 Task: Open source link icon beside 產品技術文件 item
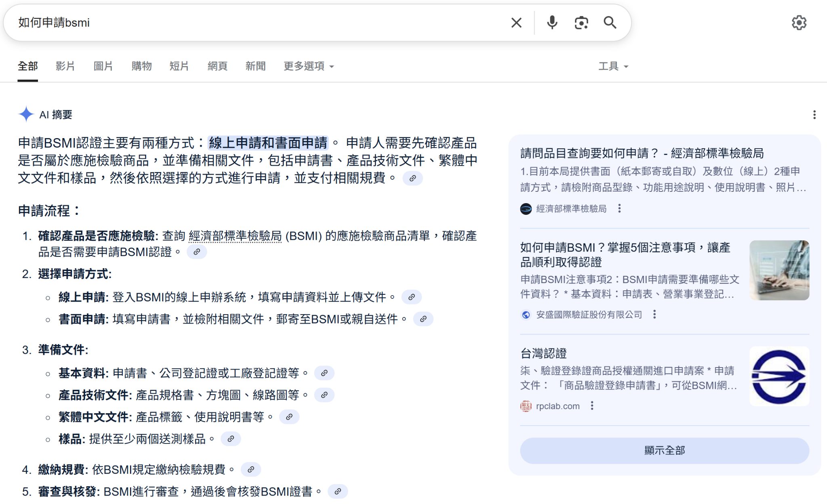(324, 395)
